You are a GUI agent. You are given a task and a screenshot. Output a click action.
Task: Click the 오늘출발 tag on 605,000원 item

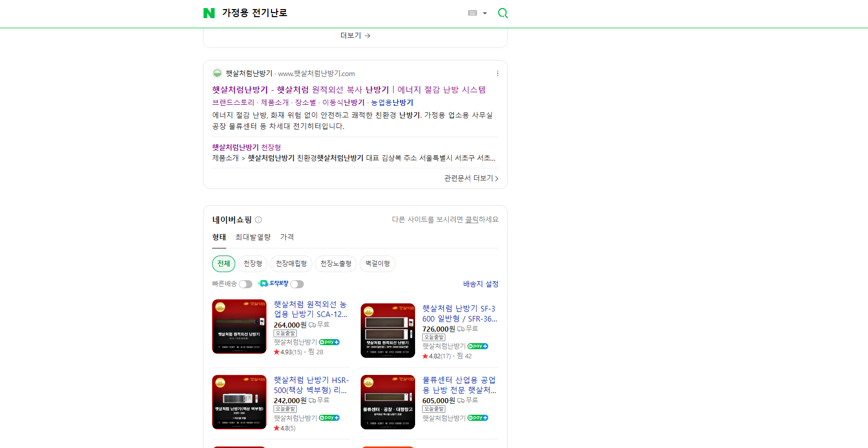(434, 409)
